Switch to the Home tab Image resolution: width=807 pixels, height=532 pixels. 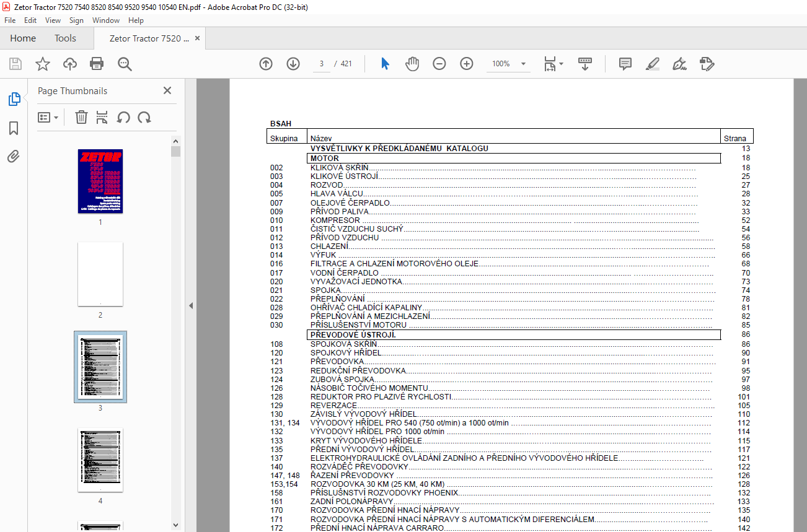pyautogui.click(x=23, y=38)
